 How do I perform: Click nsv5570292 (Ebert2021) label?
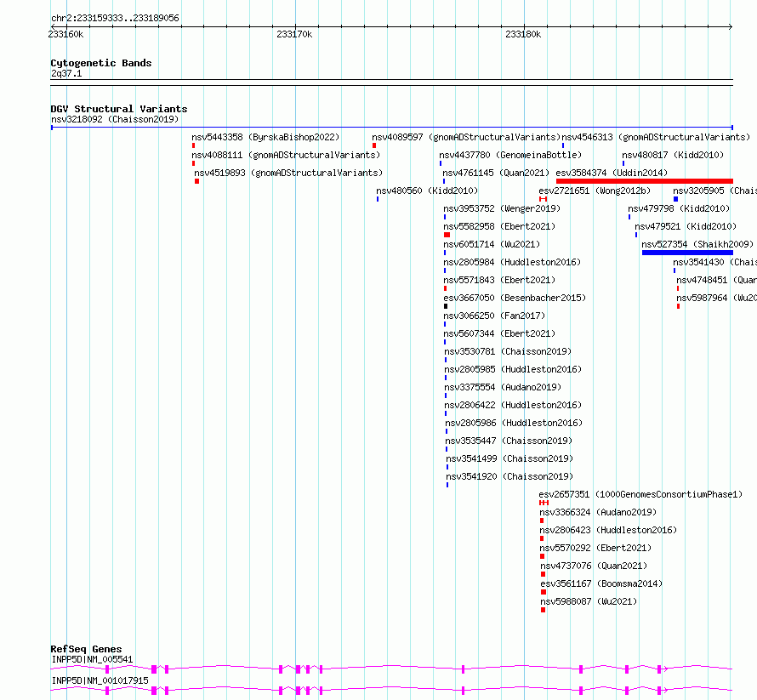point(595,548)
